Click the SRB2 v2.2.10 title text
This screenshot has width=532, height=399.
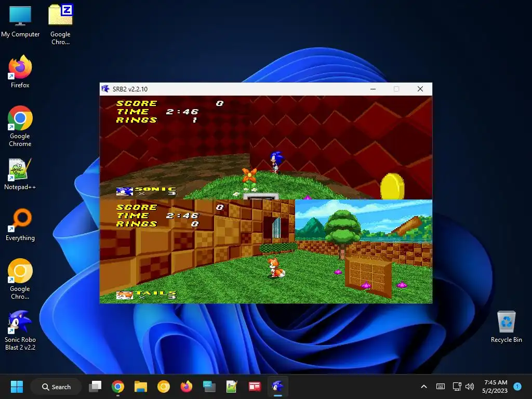pos(130,89)
